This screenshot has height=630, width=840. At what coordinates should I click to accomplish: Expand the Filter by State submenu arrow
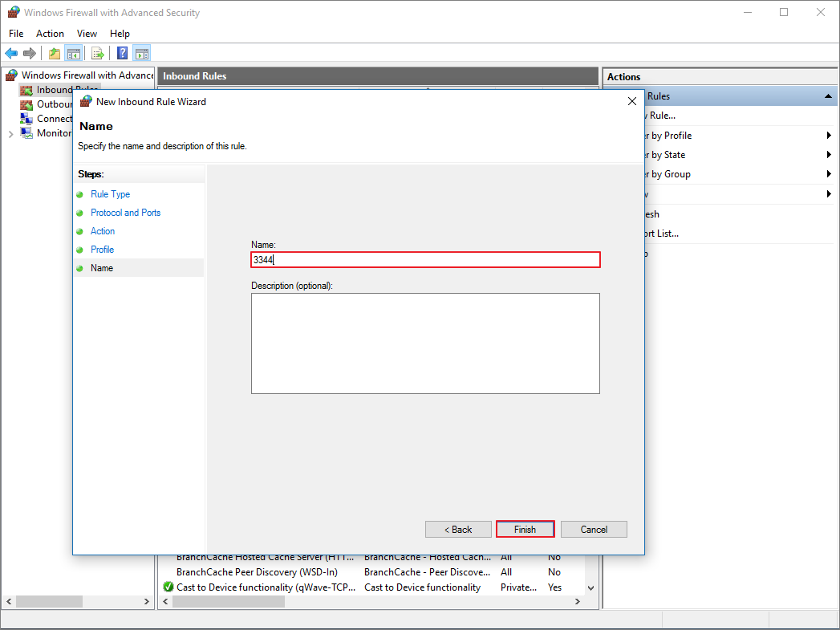pyautogui.click(x=829, y=155)
